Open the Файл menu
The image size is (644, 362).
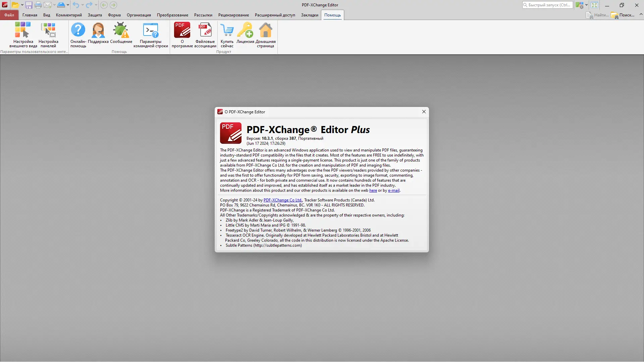coord(9,15)
